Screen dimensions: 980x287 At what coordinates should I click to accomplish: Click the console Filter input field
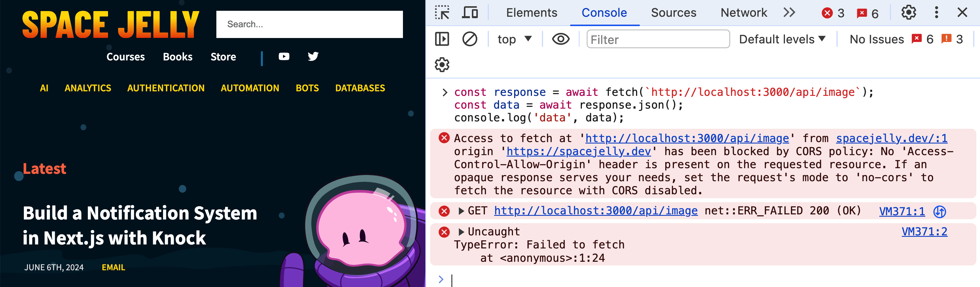tap(658, 39)
